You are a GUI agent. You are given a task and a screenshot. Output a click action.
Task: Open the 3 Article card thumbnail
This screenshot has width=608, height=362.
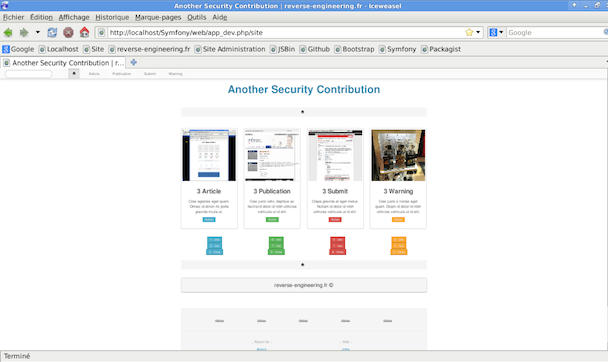tap(209, 155)
